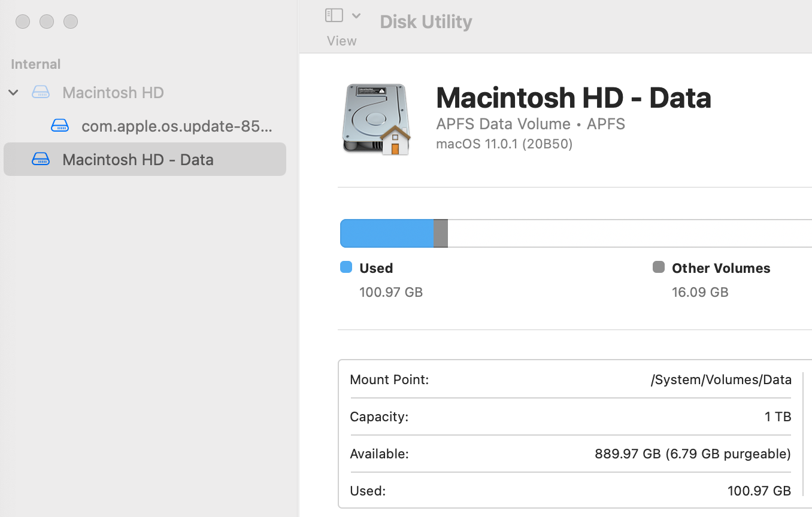The width and height of the screenshot is (812, 517).
Task: Click the Available space value in the table
Action: 692,454
